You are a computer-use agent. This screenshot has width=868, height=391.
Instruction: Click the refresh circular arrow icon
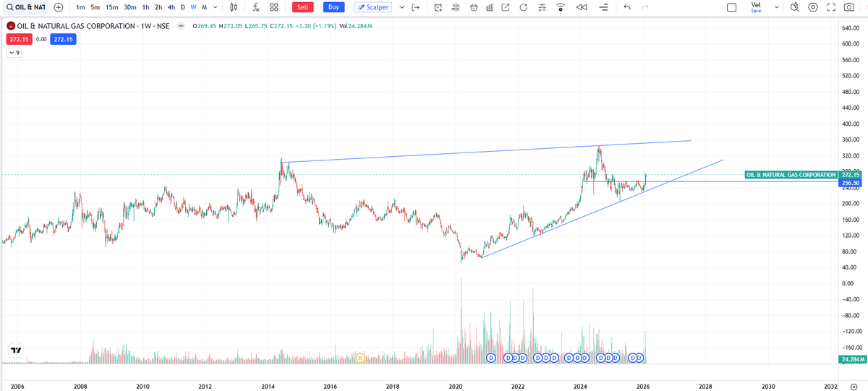(x=524, y=7)
